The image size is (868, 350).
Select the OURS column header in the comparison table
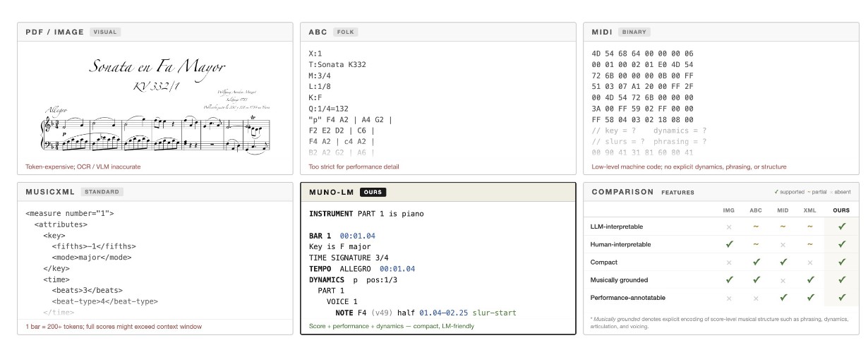click(841, 210)
